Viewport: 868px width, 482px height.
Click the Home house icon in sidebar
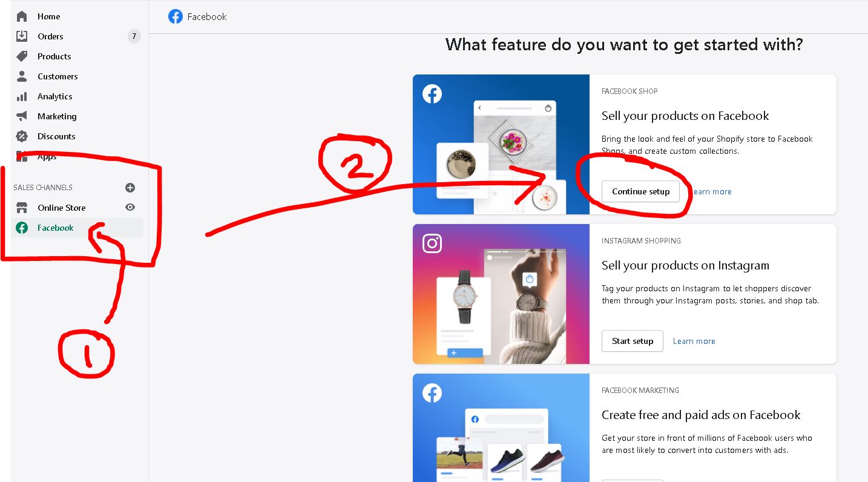pyautogui.click(x=22, y=16)
